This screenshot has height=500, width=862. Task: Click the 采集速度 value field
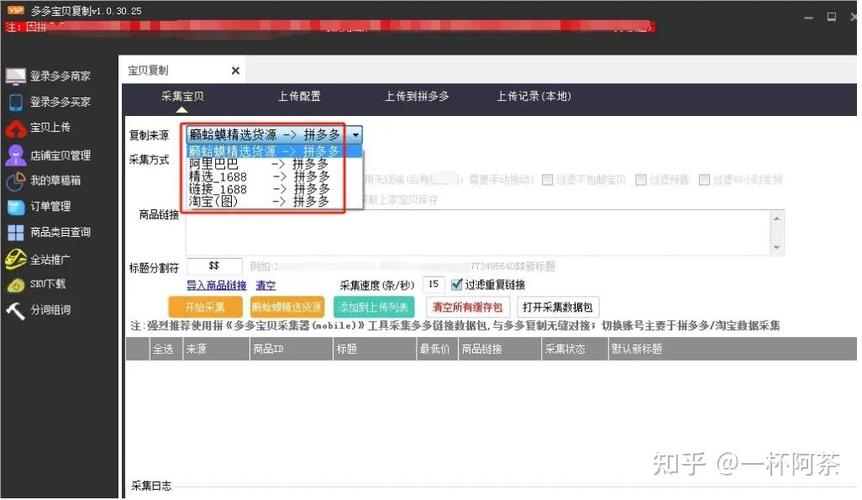[434, 284]
